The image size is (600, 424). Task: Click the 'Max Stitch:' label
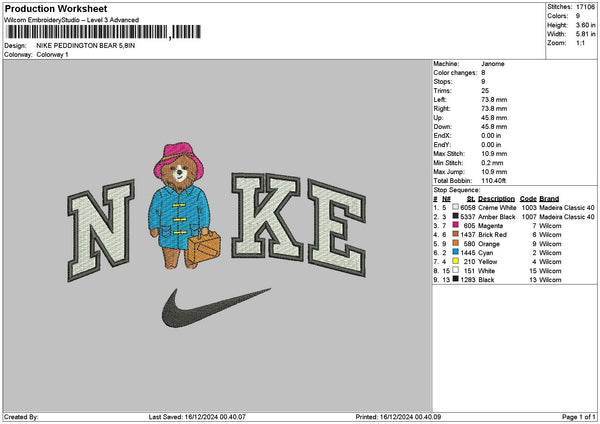pyautogui.click(x=449, y=153)
